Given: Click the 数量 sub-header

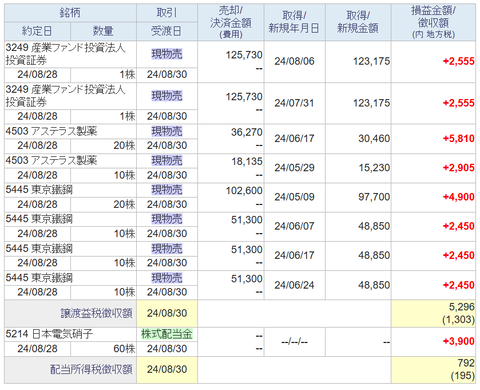Looking at the screenshot, I should 103,31.
